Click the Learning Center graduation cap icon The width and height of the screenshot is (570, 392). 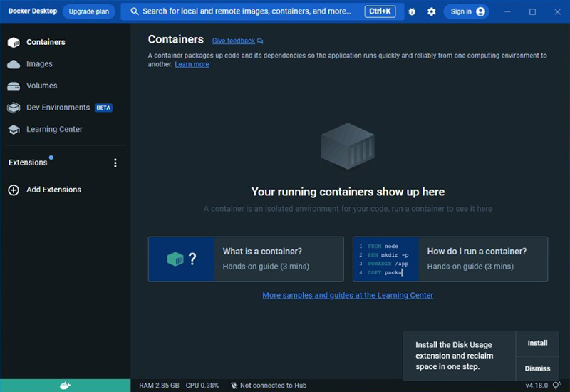[14, 130]
